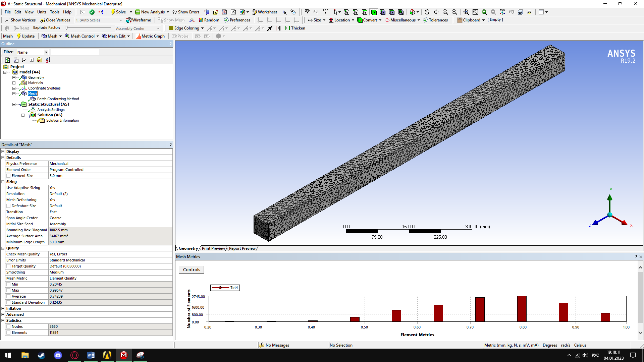644x362 pixels.
Task: Click the New Analysis button
Action: [152, 12]
